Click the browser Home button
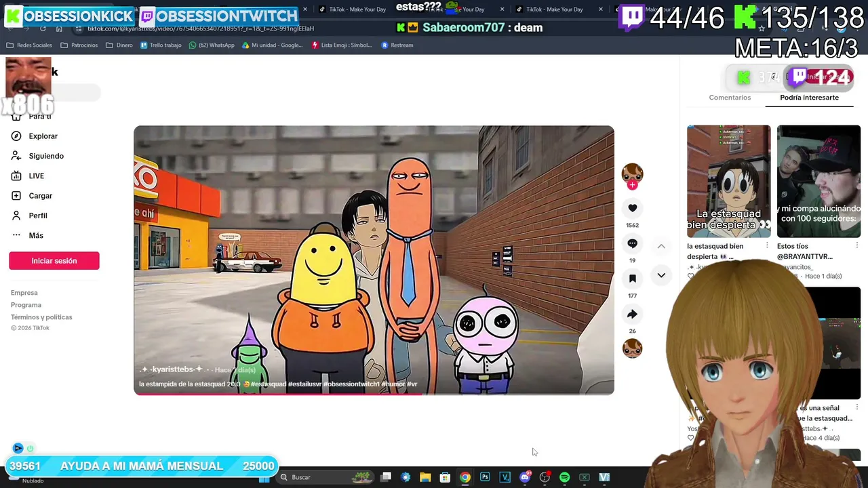The width and height of the screenshot is (868, 488). pyautogui.click(x=59, y=28)
